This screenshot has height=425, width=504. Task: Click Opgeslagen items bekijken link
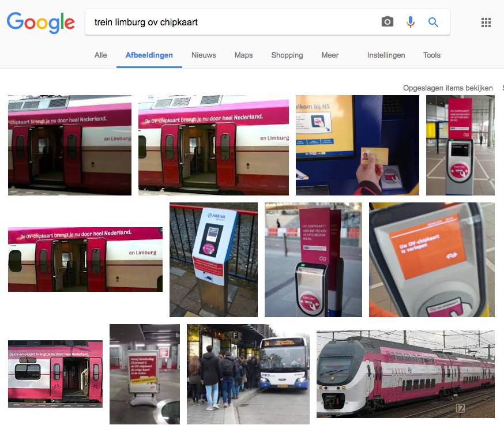(x=447, y=88)
